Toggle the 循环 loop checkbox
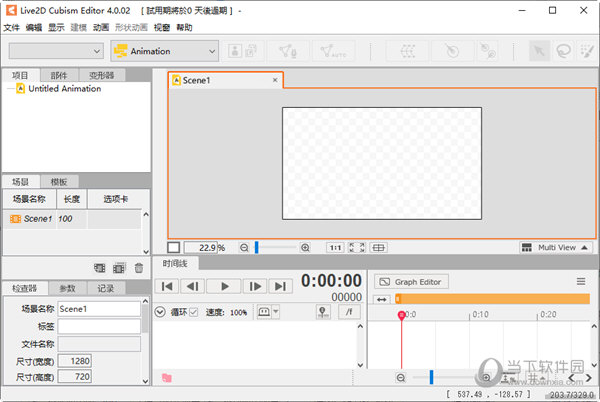The image size is (600, 402). click(194, 312)
